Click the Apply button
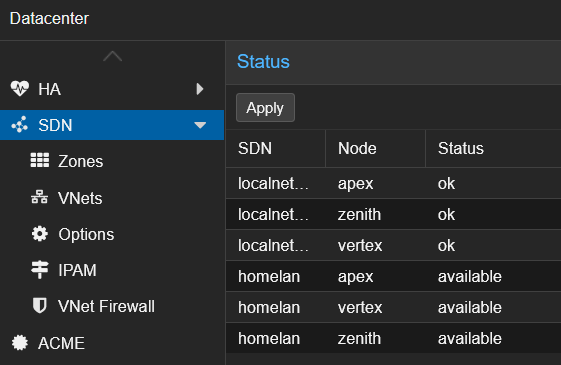Image resolution: width=561 pixels, height=365 pixels. [x=265, y=108]
